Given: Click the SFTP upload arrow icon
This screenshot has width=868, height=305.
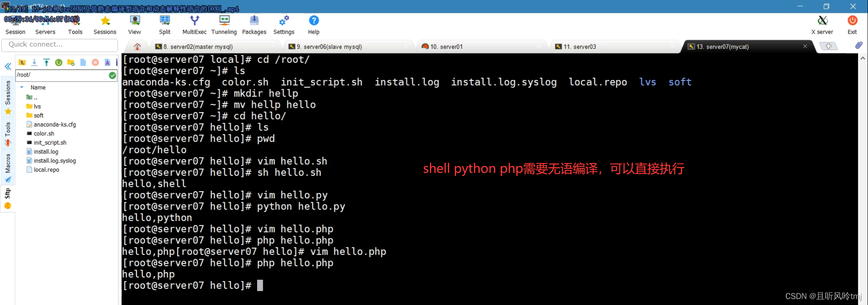Looking at the screenshot, I should 46,62.
